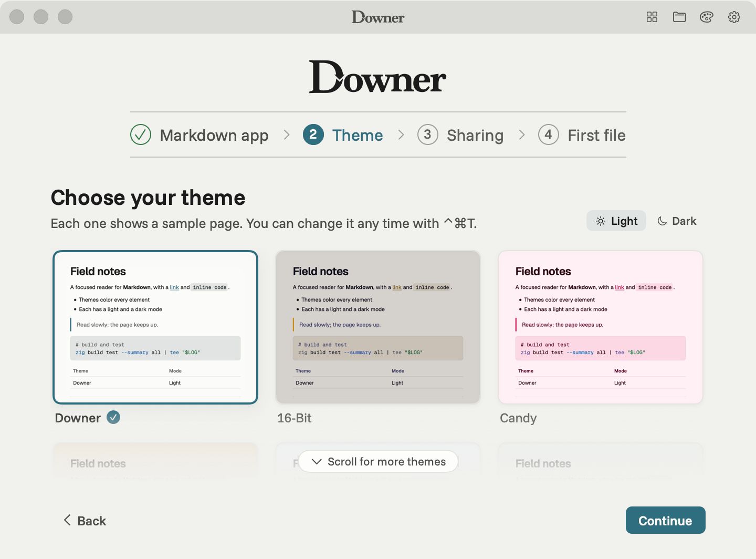Click the Downer theme name label
This screenshot has width=756, height=559.
pos(78,418)
